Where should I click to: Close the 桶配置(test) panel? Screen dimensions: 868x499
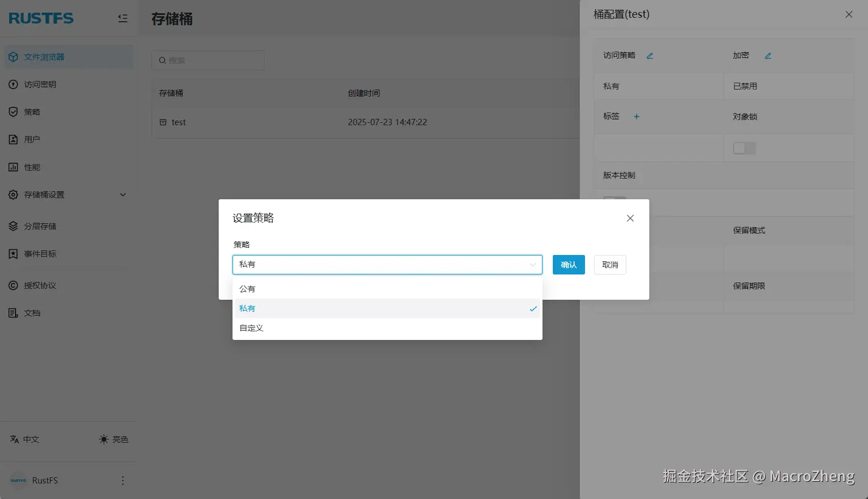849,14
